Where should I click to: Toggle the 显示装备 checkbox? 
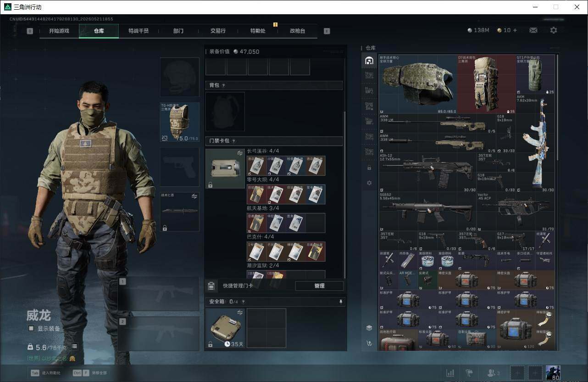(x=31, y=328)
